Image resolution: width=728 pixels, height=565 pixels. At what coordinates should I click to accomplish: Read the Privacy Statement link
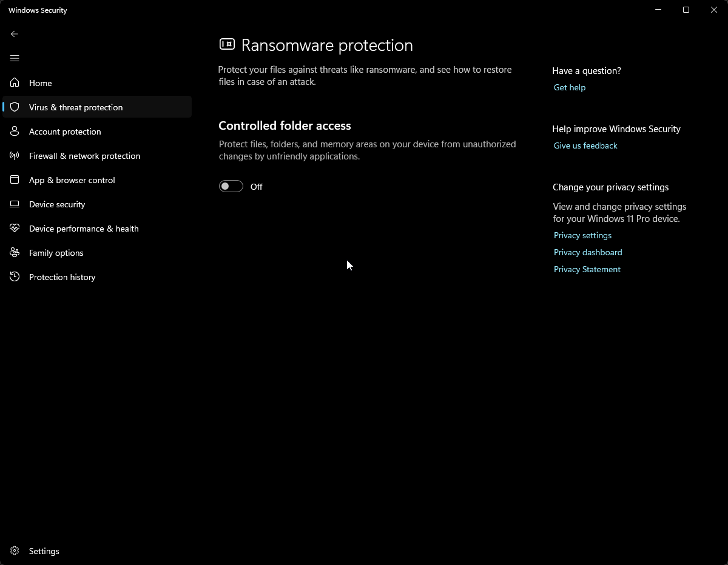587,269
